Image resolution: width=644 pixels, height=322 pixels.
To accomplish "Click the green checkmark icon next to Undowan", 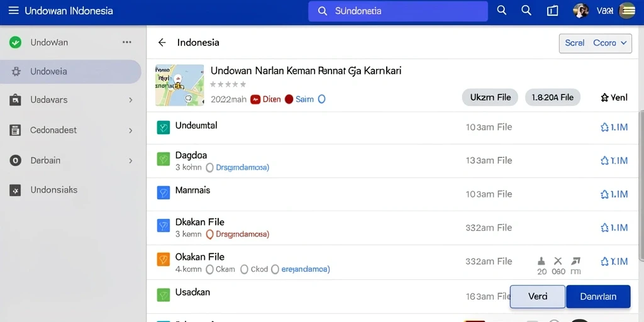I will (15, 42).
